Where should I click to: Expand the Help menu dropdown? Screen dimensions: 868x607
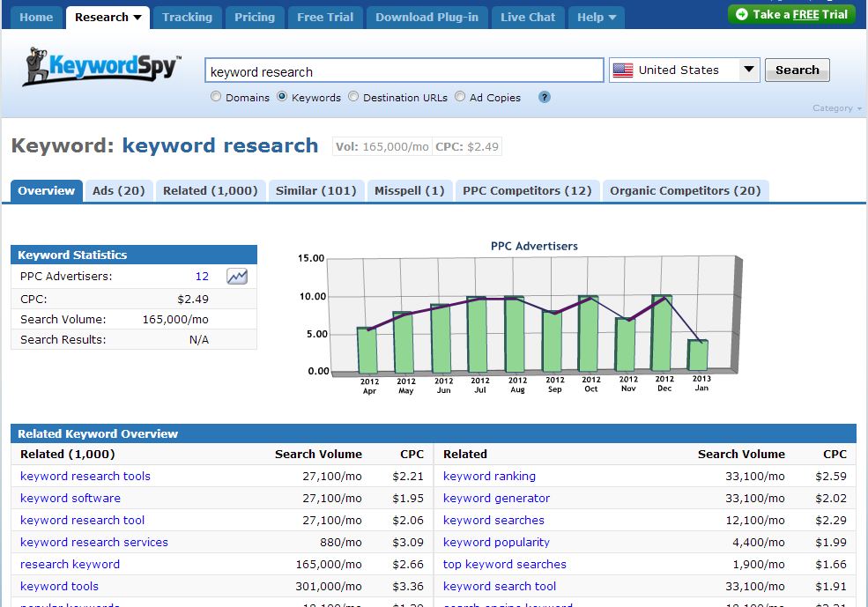pos(611,18)
